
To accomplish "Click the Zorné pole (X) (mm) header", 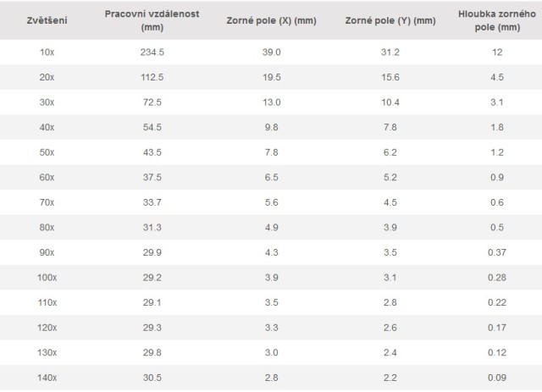I will tap(272, 20).
